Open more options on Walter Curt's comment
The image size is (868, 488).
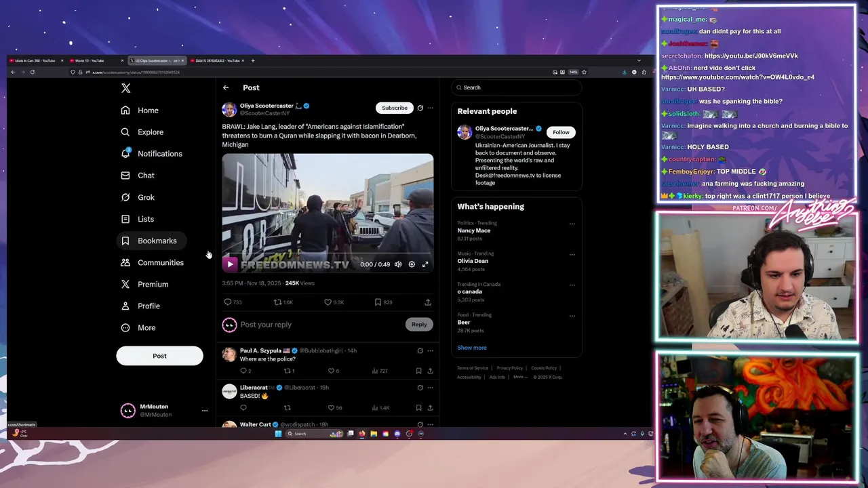(430, 424)
